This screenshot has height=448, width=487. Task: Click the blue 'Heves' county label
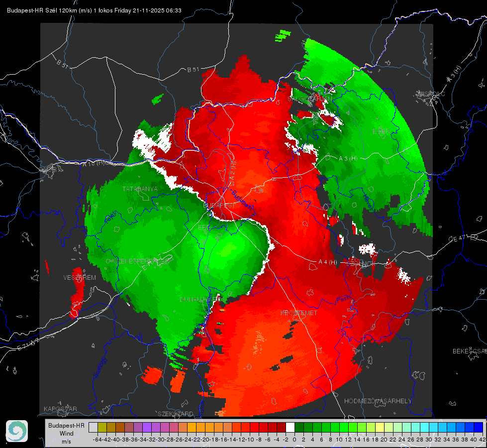tap(368, 203)
